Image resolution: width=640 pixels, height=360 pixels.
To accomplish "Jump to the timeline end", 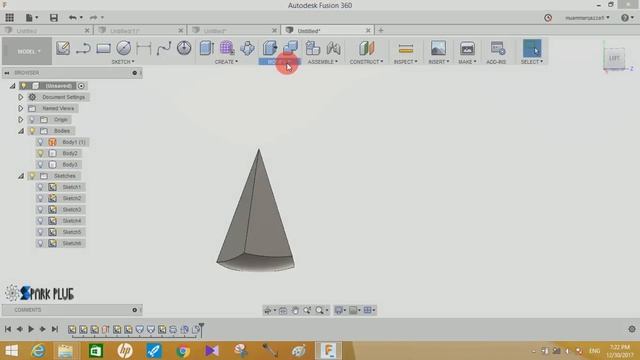I will pyautogui.click(x=54, y=329).
